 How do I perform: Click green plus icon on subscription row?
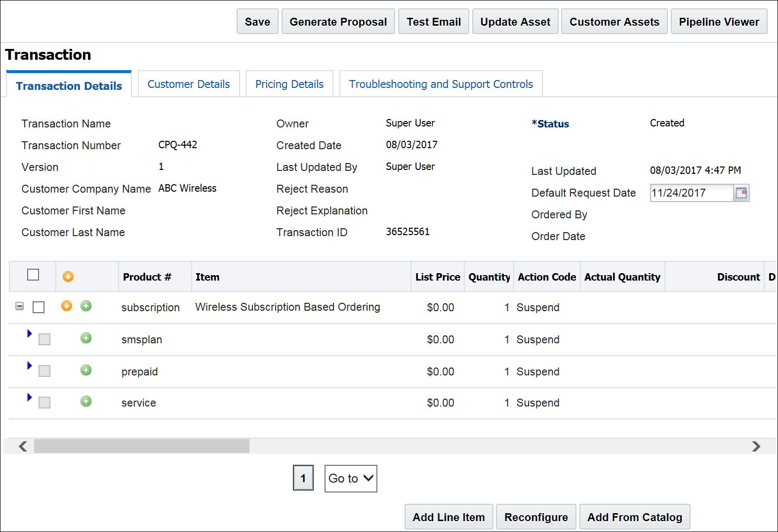(86, 306)
